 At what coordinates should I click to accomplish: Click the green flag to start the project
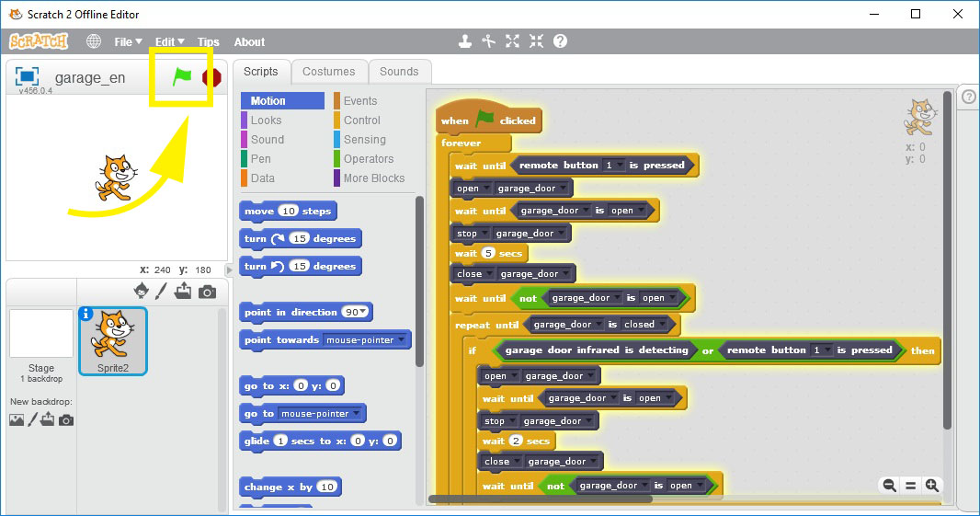pos(182,77)
